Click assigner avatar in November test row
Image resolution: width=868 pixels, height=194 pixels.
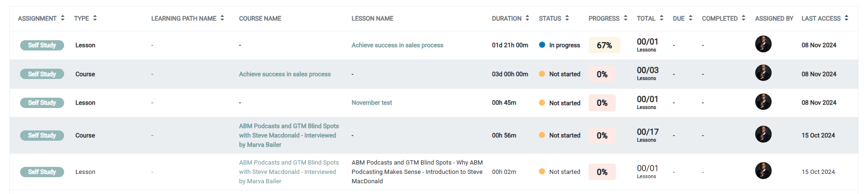pyautogui.click(x=763, y=102)
